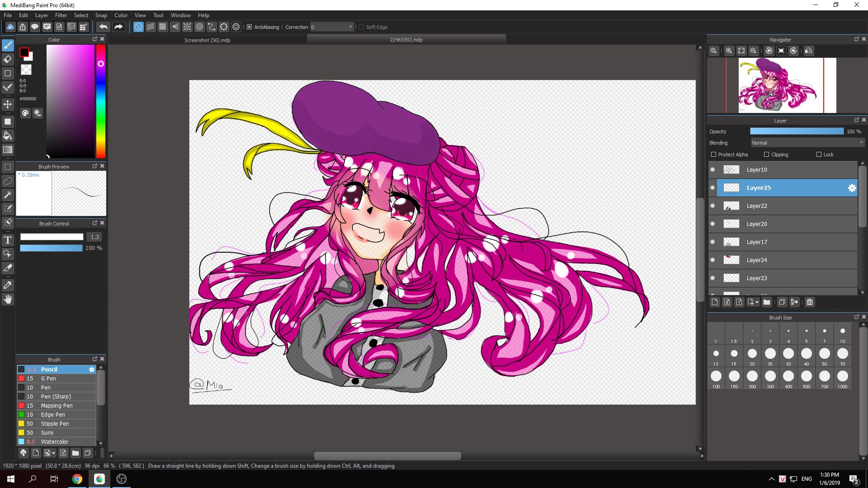
Task: Select the Hand pan tool
Action: tap(8, 299)
